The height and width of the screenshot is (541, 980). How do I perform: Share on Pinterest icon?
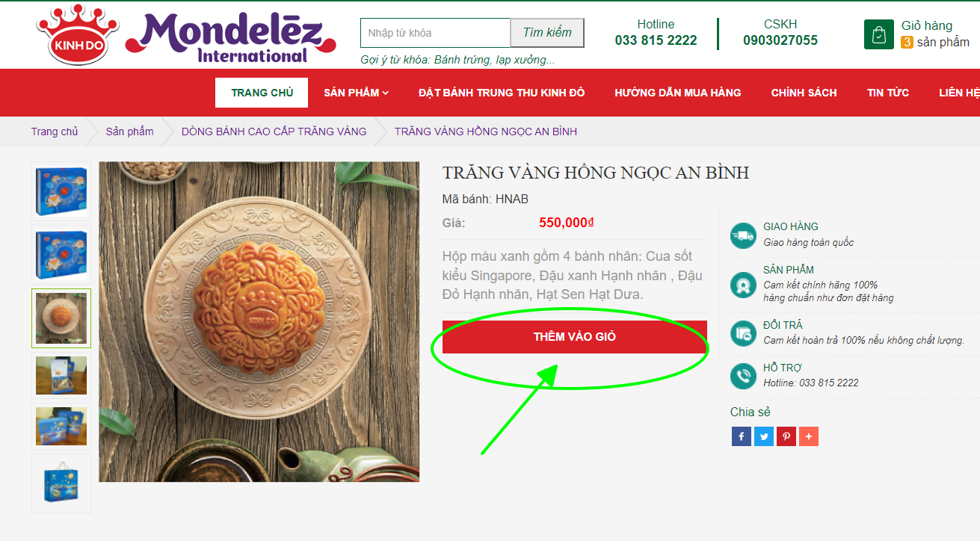point(786,436)
